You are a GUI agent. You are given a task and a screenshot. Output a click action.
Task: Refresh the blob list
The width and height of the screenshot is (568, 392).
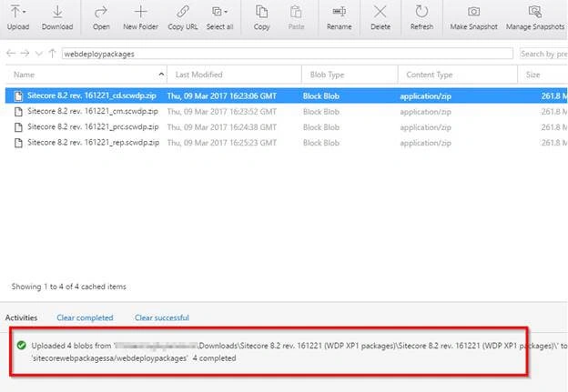tap(421, 17)
